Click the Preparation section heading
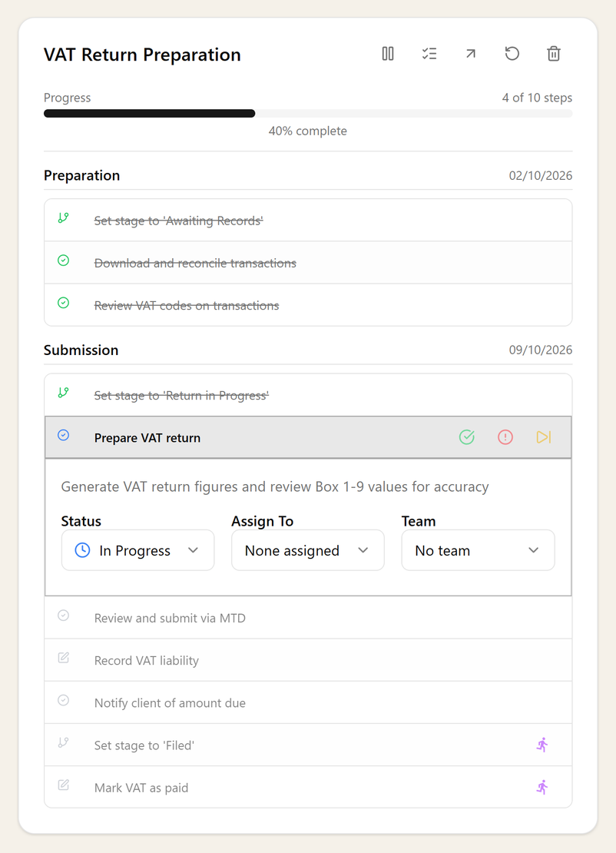This screenshot has width=616, height=853. coord(82,175)
